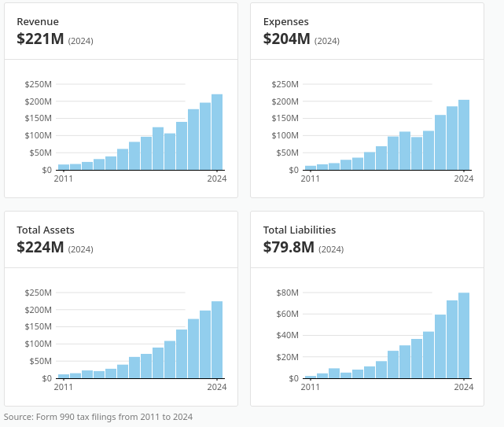Select the first bar in Total Assets chart
The image size is (504, 427).
pyautogui.click(x=64, y=376)
